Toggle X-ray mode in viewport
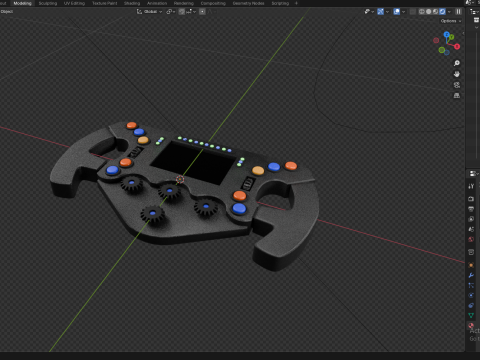This screenshot has height=360, width=480. [x=413, y=12]
